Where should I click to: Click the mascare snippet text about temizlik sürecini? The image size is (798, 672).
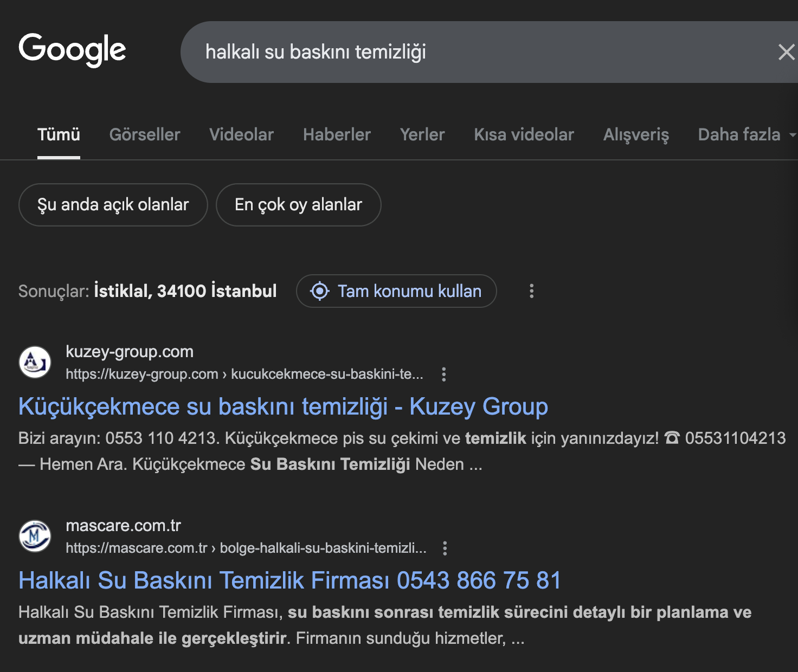385,625
